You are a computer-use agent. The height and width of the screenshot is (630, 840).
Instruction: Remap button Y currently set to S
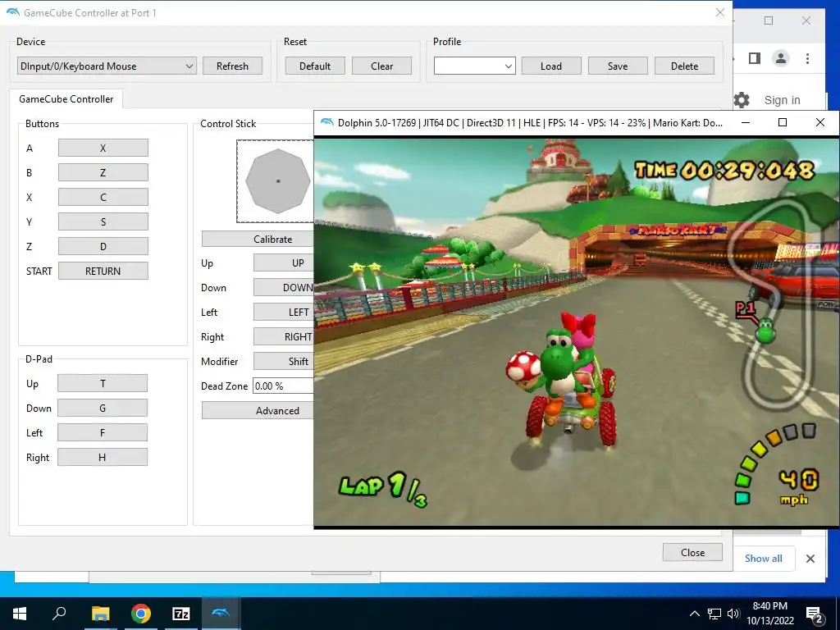pyautogui.click(x=103, y=221)
